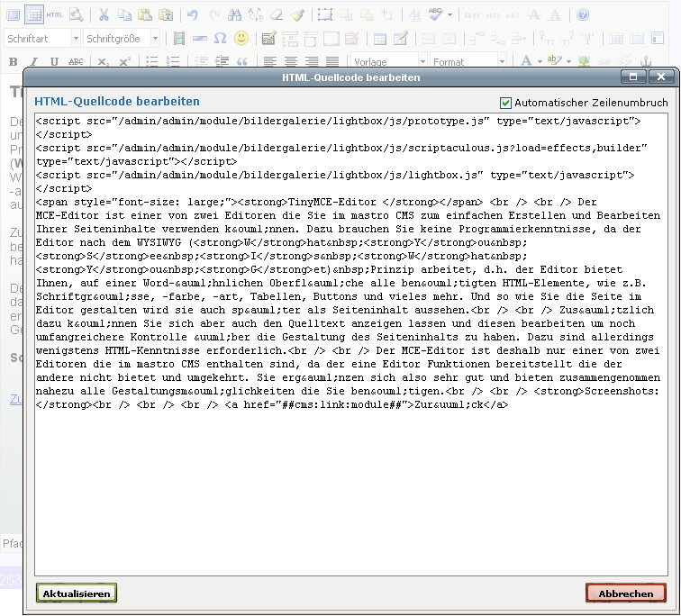Screen dimensions: 681x616
Task: Open the preview magnifier icon
Action: 76,15
